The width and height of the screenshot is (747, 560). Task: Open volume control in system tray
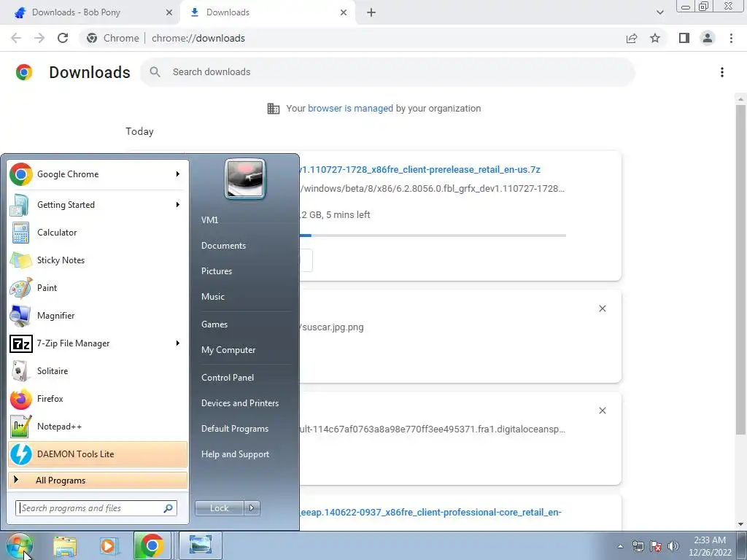point(673,546)
